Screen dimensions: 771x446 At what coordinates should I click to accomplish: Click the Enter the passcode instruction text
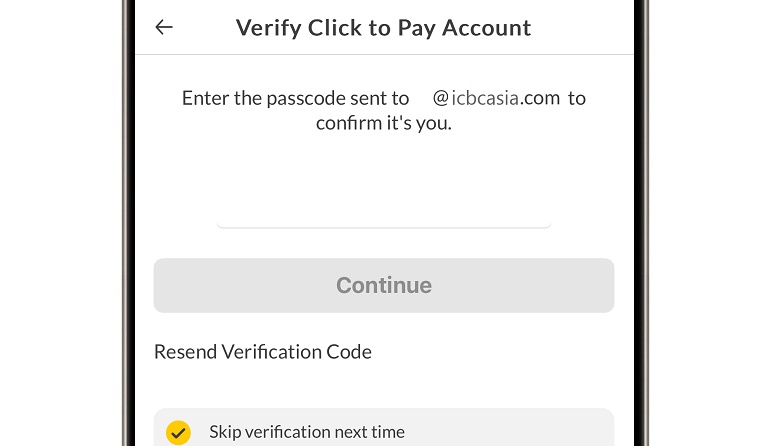coord(295,98)
